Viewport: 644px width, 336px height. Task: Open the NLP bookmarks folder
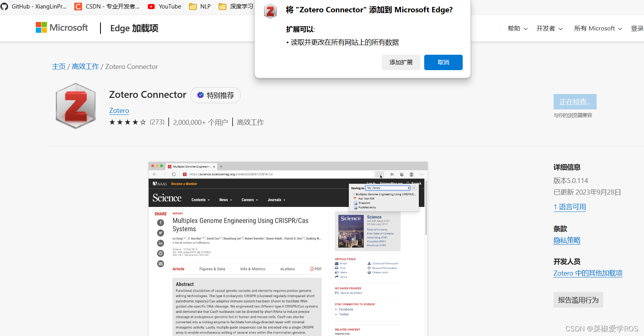click(x=200, y=7)
